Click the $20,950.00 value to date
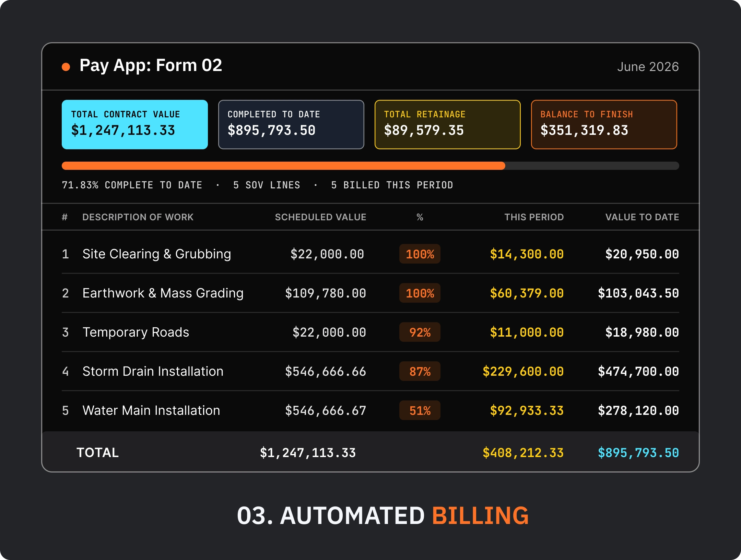The height and width of the screenshot is (560, 741). (x=642, y=254)
